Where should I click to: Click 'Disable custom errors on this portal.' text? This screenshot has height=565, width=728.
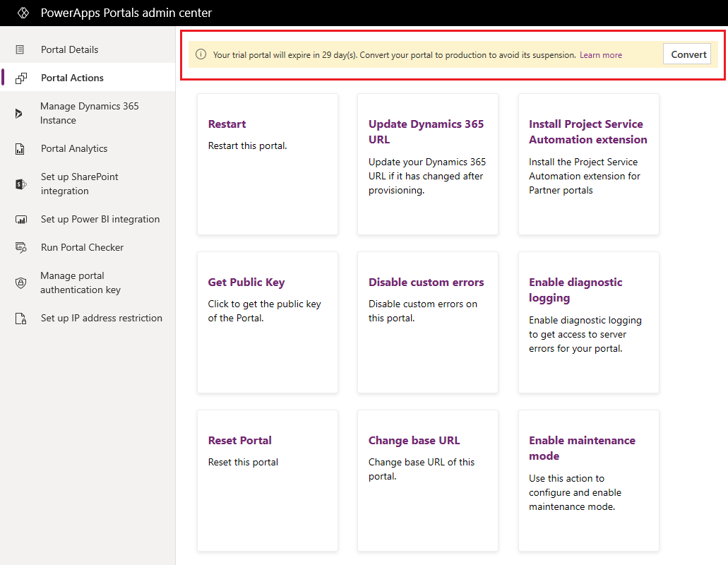click(x=422, y=311)
